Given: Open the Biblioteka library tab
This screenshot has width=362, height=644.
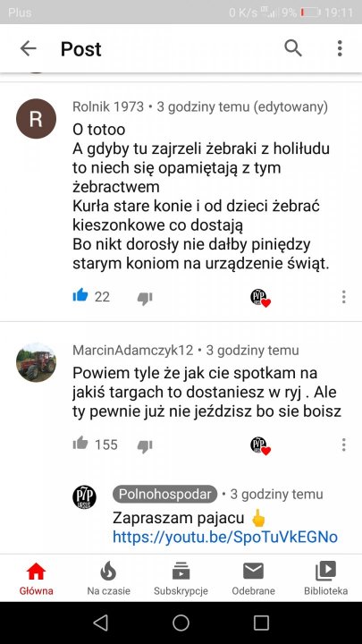Looking at the screenshot, I should 326,579.
